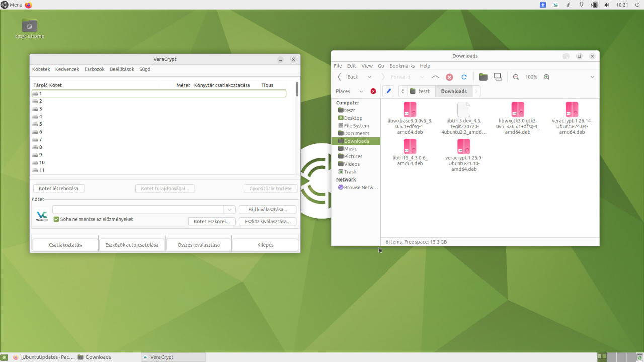The width and height of the screenshot is (644, 362).
Task: Click Eszköz kiválasztása button
Action: 268,222
